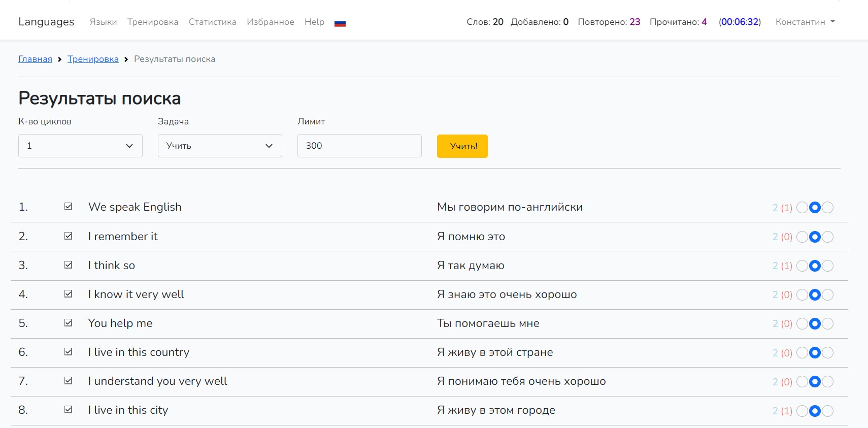The image size is (868, 428).
Task: Select the first radio button for 'I remember it'
Action: (x=802, y=237)
